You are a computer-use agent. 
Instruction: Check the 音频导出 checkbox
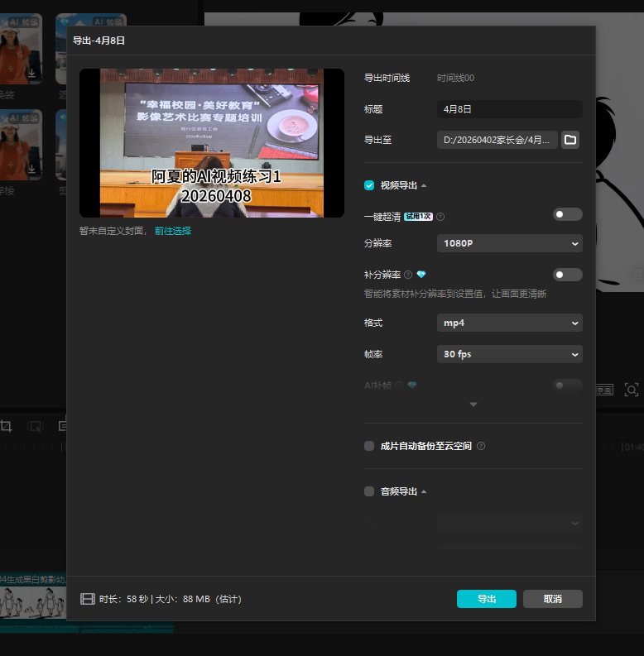pos(369,491)
